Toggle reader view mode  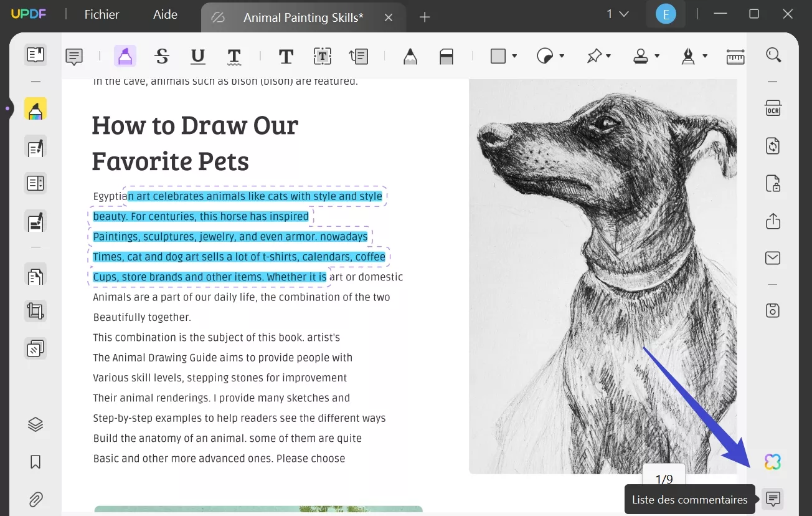(x=35, y=54)
